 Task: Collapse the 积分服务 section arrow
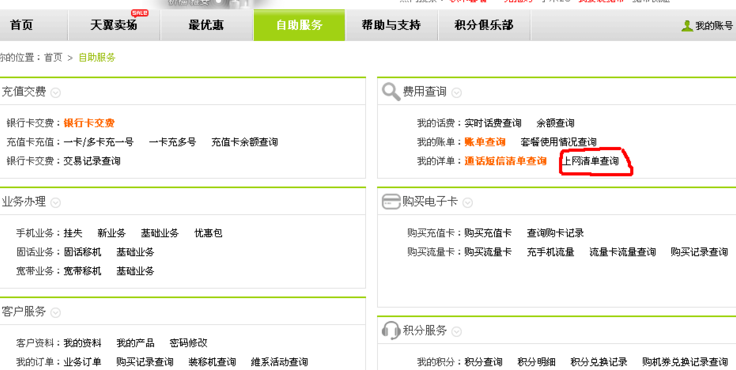456,331
